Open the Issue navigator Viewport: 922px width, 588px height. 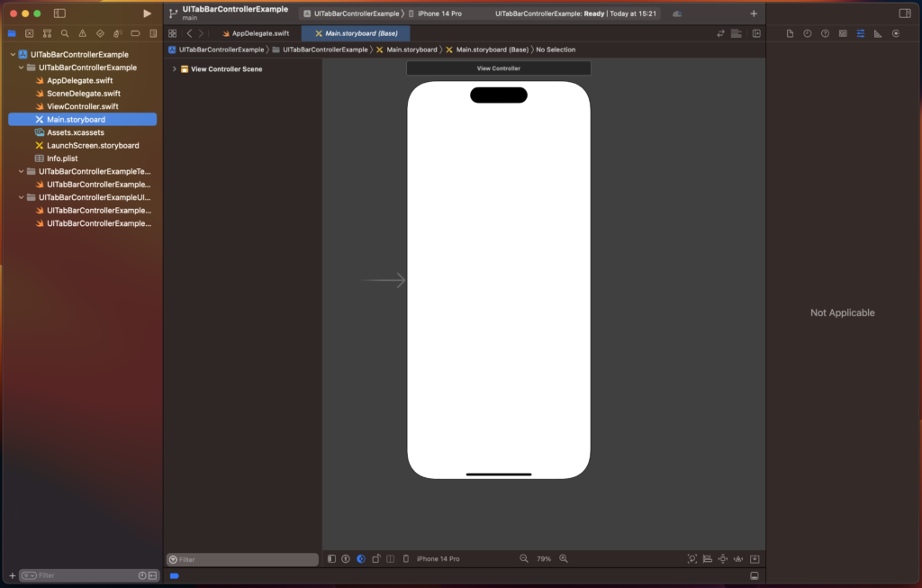click(x=83, y=33)
